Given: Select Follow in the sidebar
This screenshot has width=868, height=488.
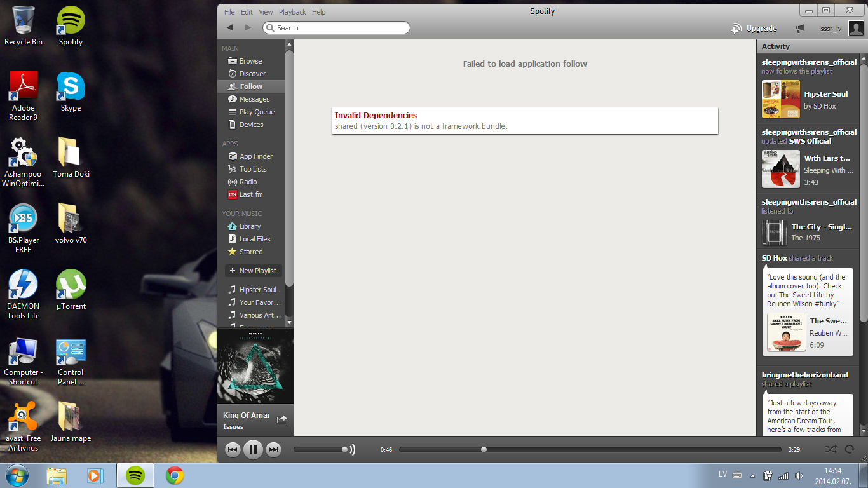Looking at the screenshot, I should pos(251,86).
